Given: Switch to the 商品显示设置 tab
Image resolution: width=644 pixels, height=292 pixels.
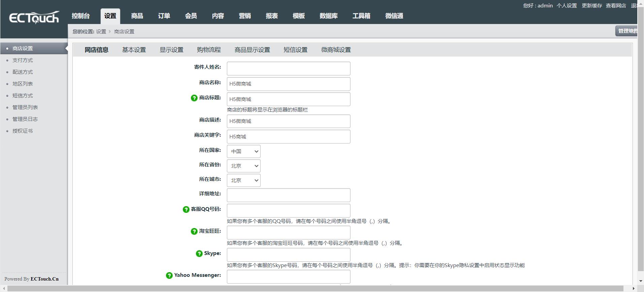Looking at the screenshot, I should pyautogui.click(x=252, y=50).
